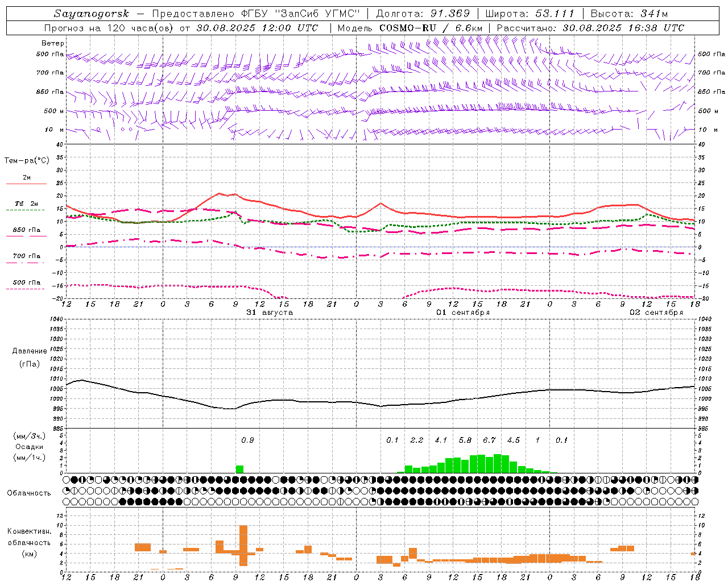Click the red 2м temperature legend line
Image resolution: width=728 pixels, height=582 pixels.
tap(26, 184)
